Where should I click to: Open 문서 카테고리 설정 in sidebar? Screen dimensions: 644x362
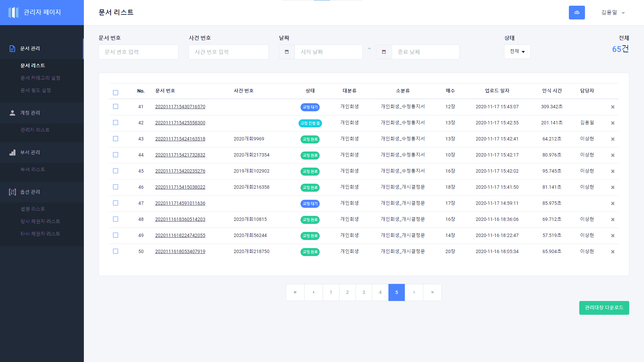[x=41, y=78]
